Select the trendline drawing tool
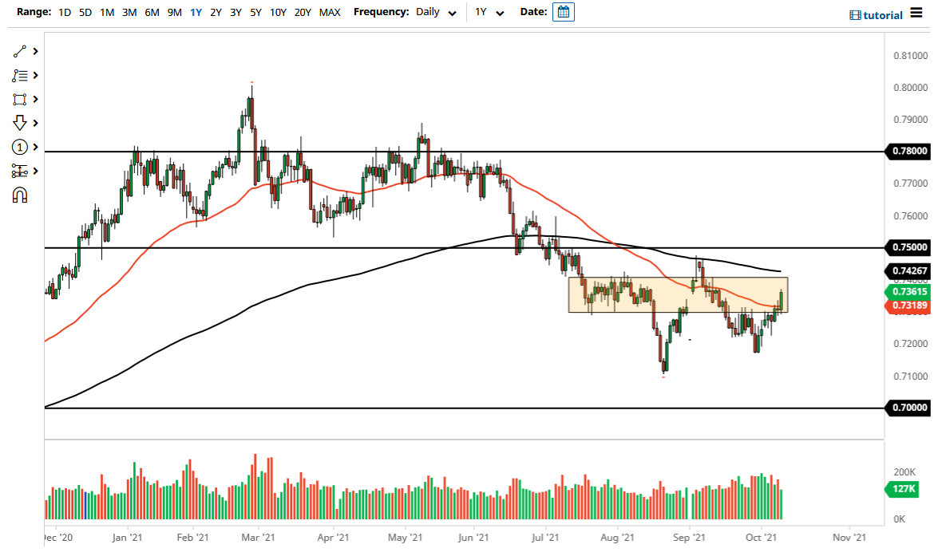This screenshot has height=560, width=934. pos(20,51)
